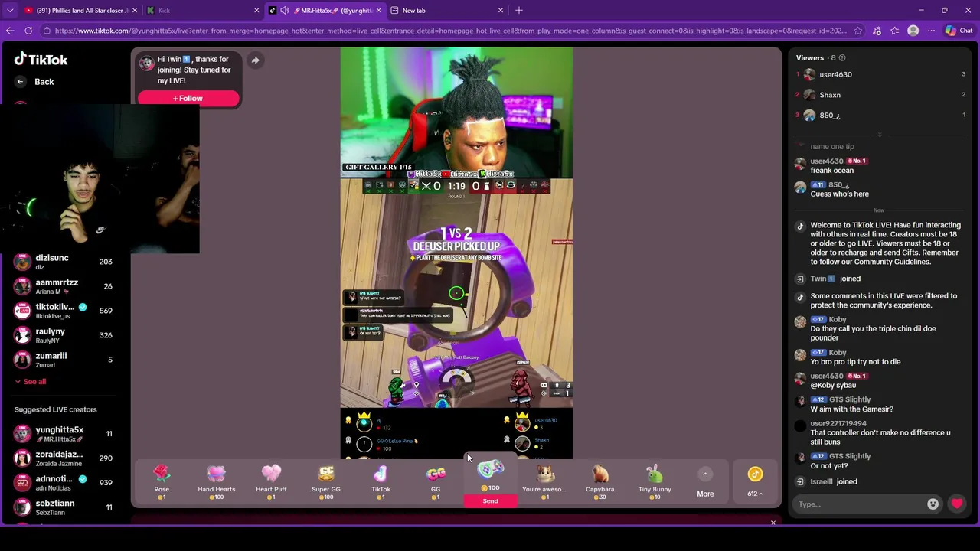This screenshot has width=980, height=551.
Task: Follow the streamer with the Follow button
Action: 188,98
